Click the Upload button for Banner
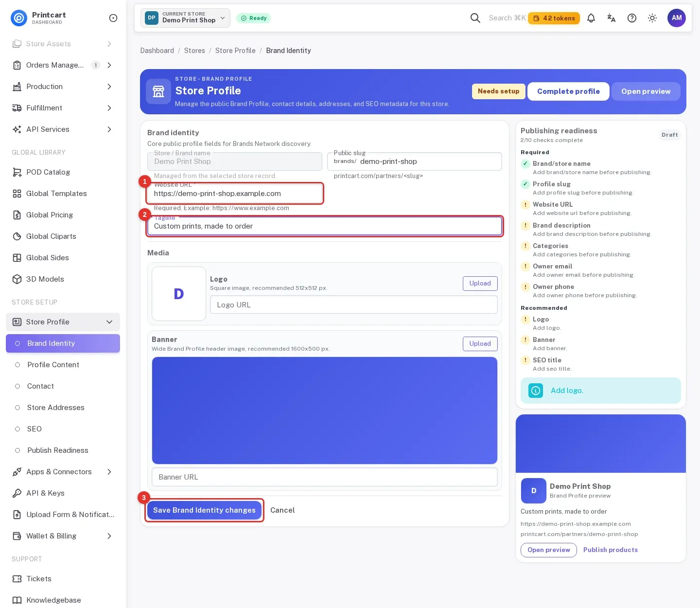Image resolution: width=700 pixels, height=608 pixels. coord(480,344)
